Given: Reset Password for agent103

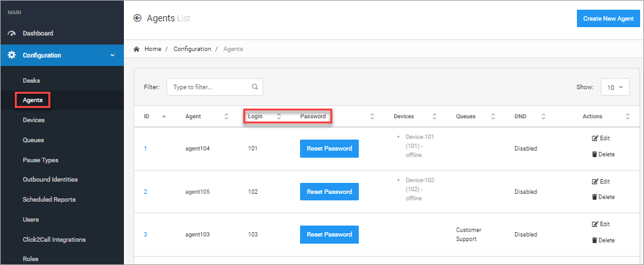Looking at the screenshot, I should click(329, 235).
